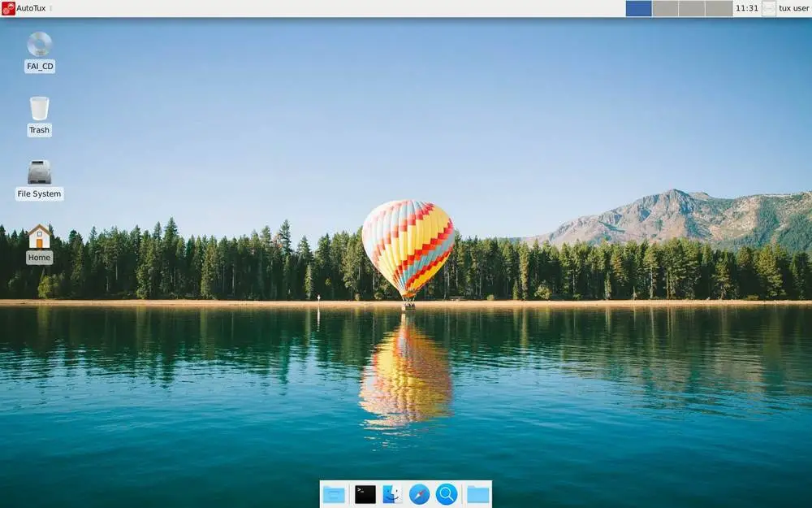Screen dimensions: 812x508
Task: Click the panel icon beside the clock
Action: [769, 8]
